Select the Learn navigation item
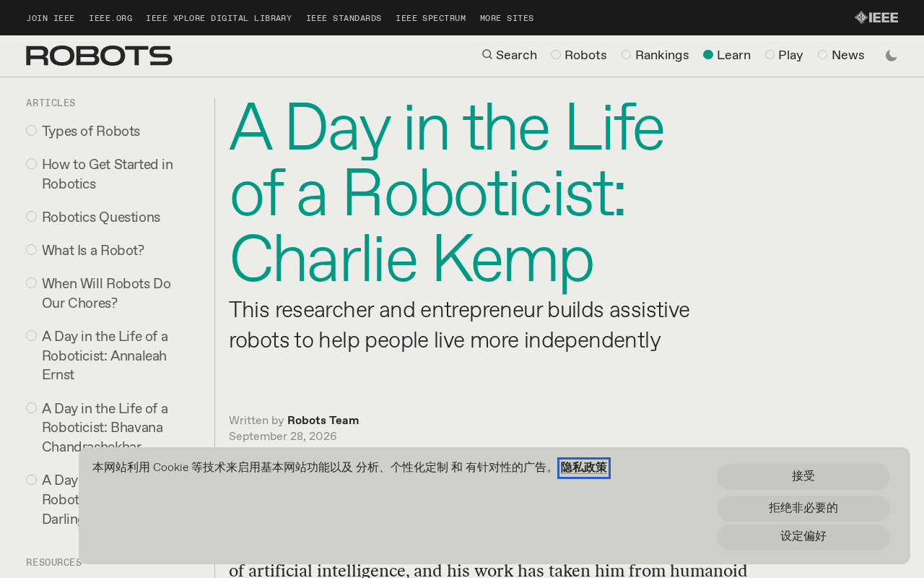This screenshot has height=578, width=924. pyautogui.click(x=727, y=55)
